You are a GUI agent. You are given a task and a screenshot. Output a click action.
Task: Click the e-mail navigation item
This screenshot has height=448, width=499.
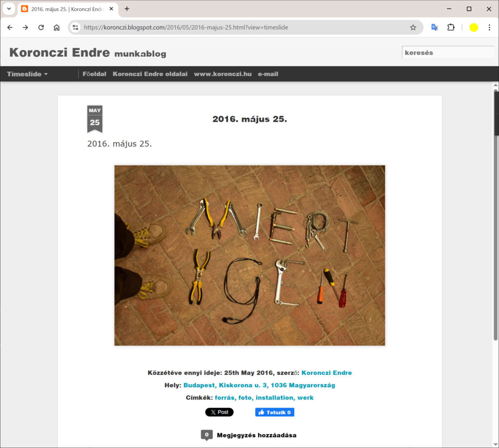click(x=268, y=74)
